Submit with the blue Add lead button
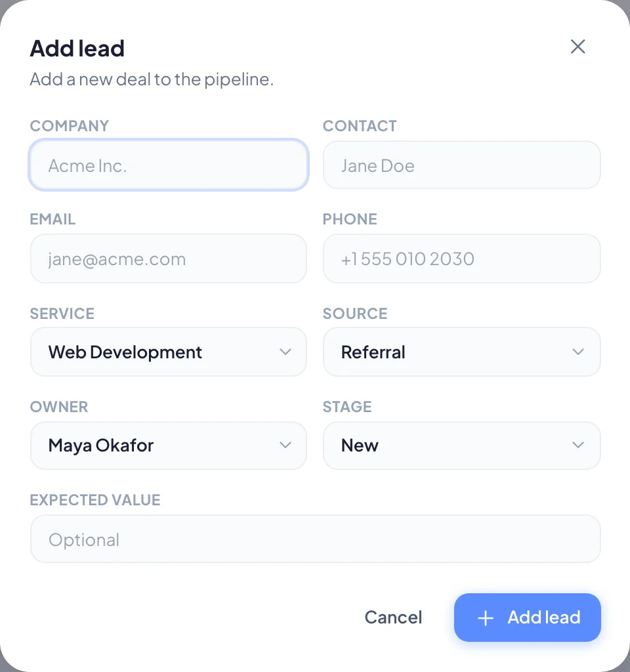 [527, 618]
